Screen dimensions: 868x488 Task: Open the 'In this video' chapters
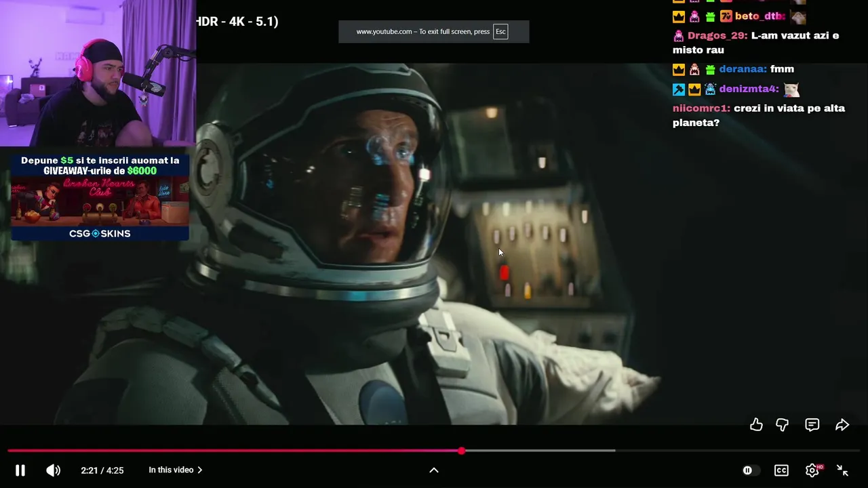pos(176,470)
